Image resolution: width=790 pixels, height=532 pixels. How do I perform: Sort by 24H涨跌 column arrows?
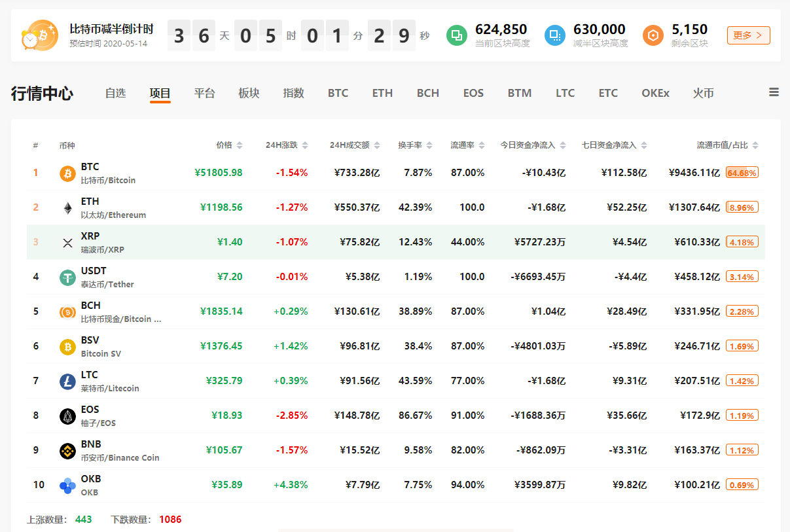click(x=305, y=145)
